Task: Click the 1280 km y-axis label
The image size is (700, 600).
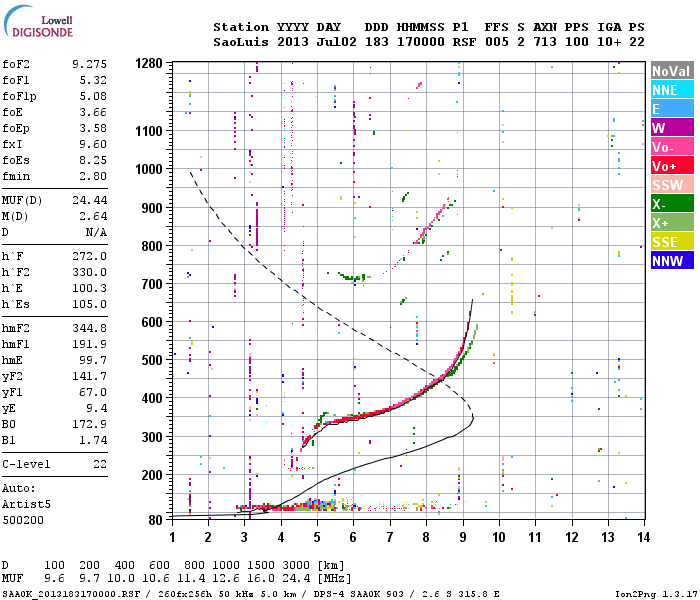Action: (x=149, y=63)
